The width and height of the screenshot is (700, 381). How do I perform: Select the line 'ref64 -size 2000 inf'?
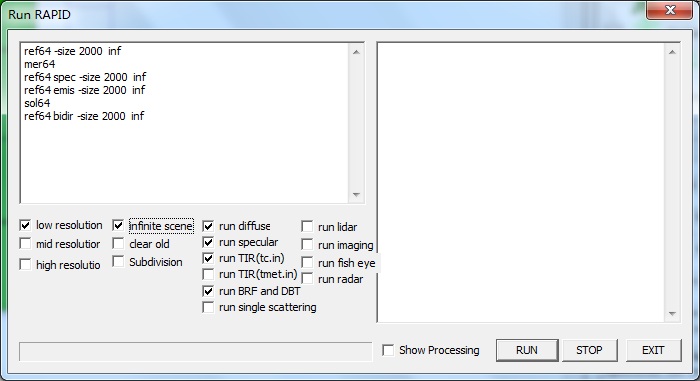point(72,51)
